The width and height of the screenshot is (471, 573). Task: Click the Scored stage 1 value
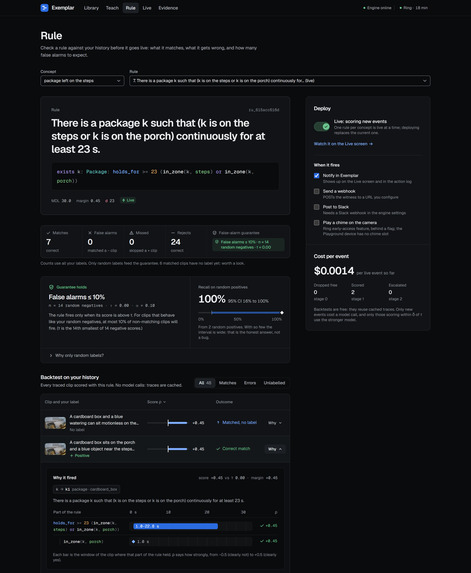(x=353, y=292)
